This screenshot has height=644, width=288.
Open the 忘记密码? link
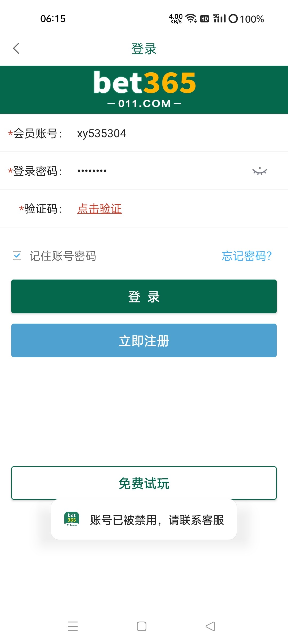[x=247, y=256]
